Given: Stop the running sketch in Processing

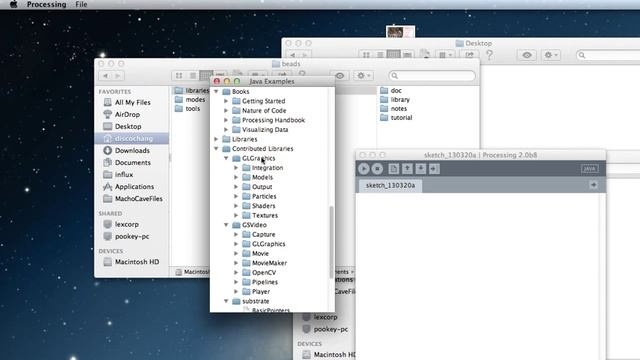Looking at the screenshot, I should pyautogui.click(x=378, y=169).
